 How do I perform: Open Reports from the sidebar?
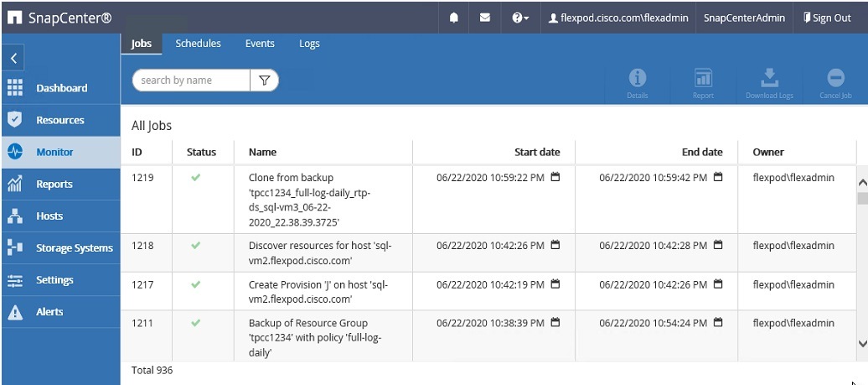tap(61, 185)
